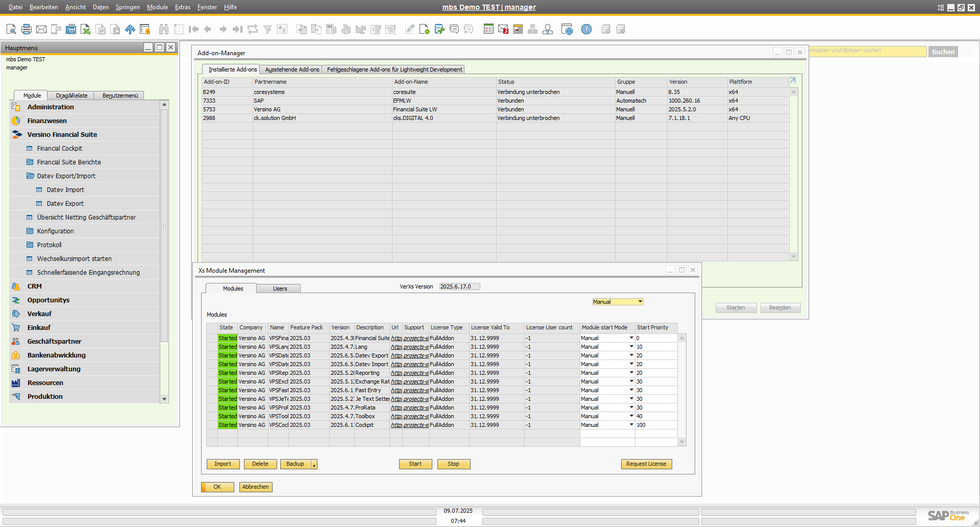Export to PDF toolbar icon
This screenshot has width=980, height=527.
115,29
